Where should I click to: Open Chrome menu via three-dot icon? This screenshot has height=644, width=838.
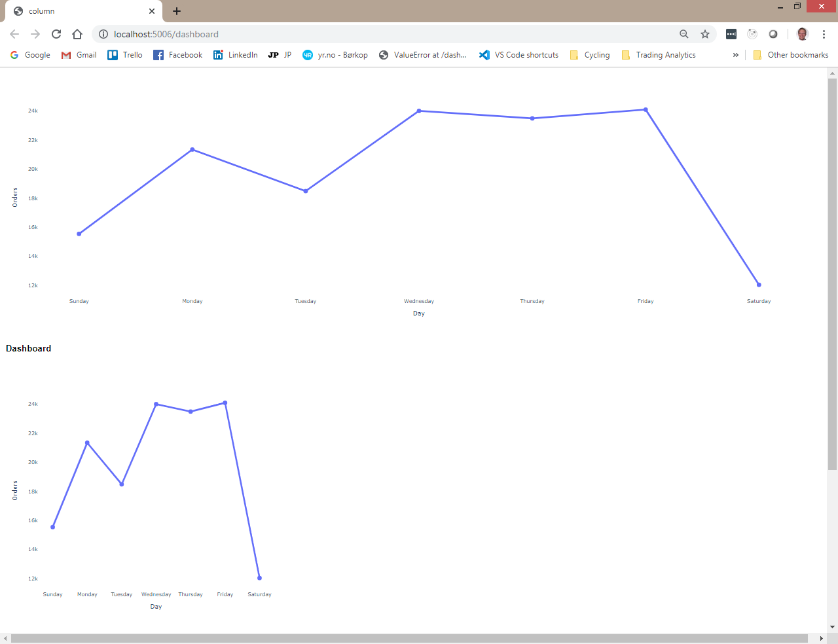coord(824,34)
